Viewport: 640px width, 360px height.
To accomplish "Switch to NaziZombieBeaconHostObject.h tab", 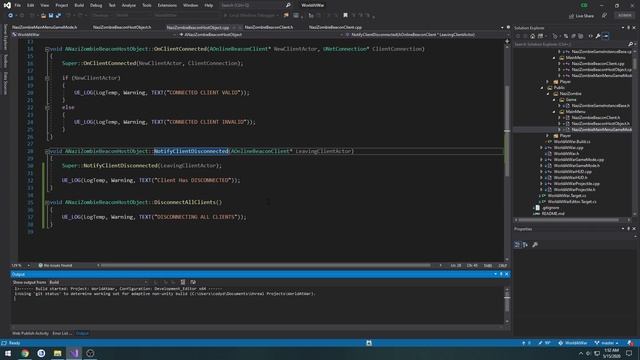I will click(122, 27).
